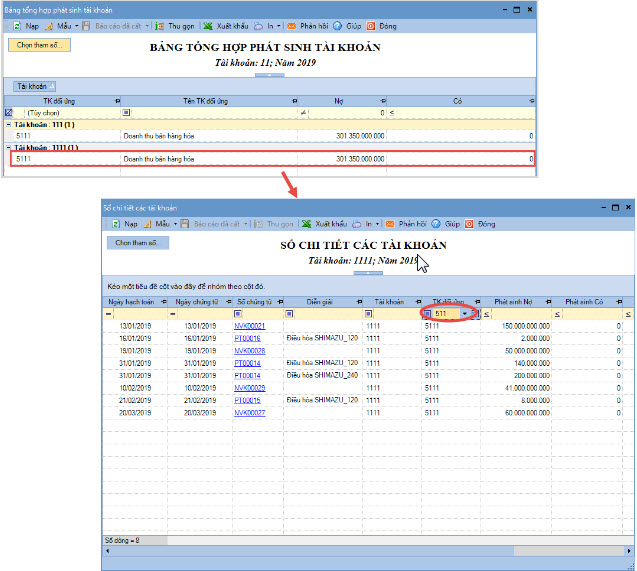Toggle sort on Tài khoản group chip

click(35, 86)
